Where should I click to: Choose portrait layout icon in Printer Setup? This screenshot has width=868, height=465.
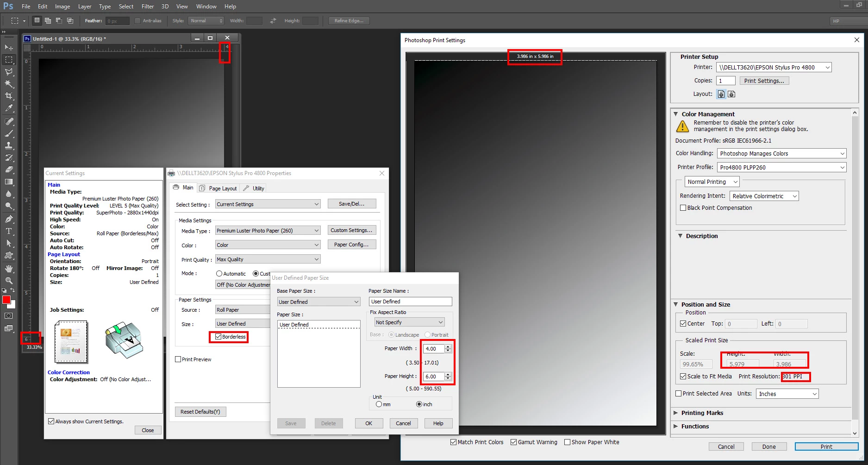pos(721,94)
